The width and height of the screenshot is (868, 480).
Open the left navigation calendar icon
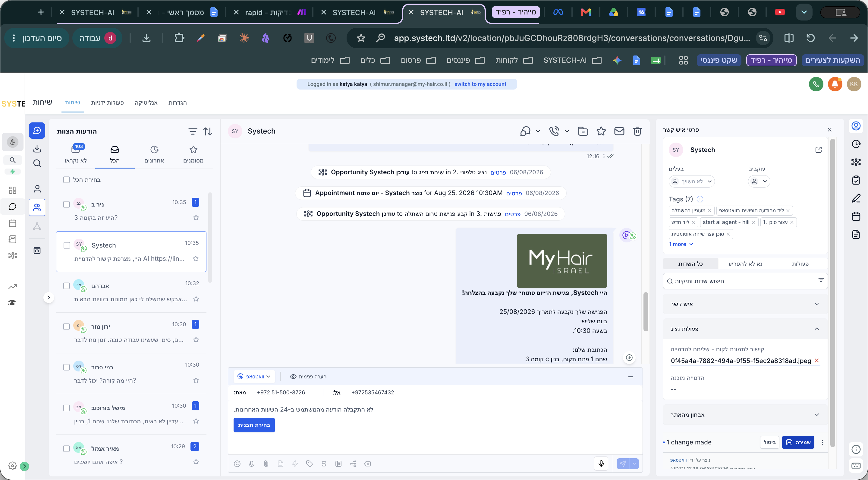pyautogui.click(x=12, y=223)
